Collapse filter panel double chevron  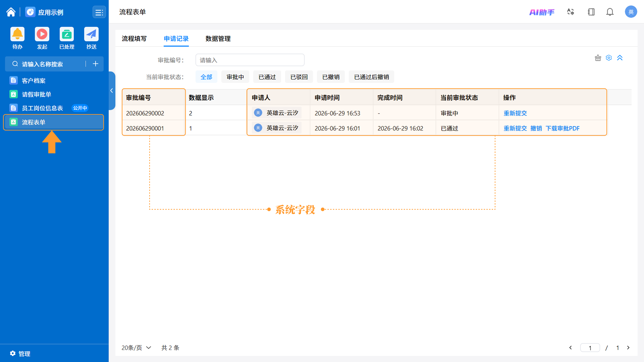(620, 58)
